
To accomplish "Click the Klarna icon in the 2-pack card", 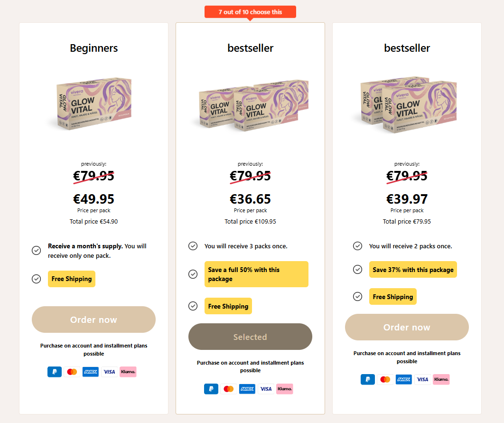I will tap(441, 379).
